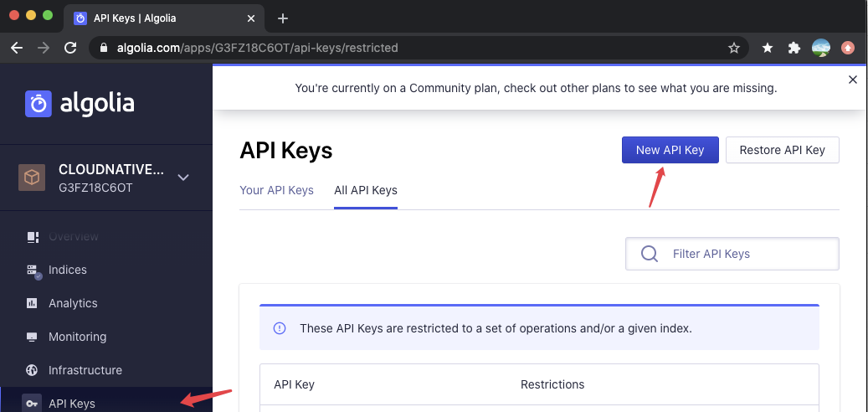Image resolution: width=868 pixels, height=412 pixels.
Task: Click the CLOUDNATIVE application box icon
Action: coord(32,177)
